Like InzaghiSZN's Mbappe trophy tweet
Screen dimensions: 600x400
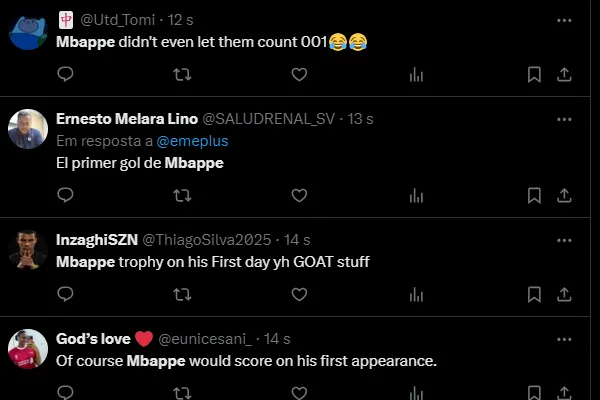point(298,294)
